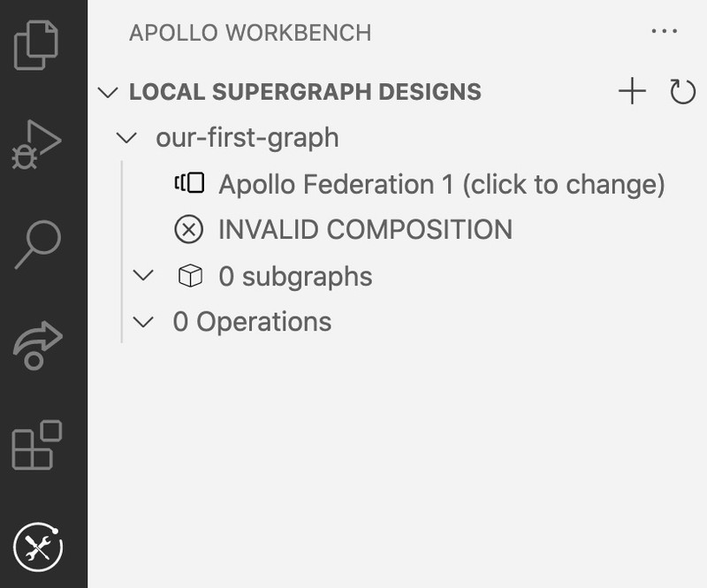
Task: Open the Apollo Workbench more actions menu
Action: click(x=665, y=31)
